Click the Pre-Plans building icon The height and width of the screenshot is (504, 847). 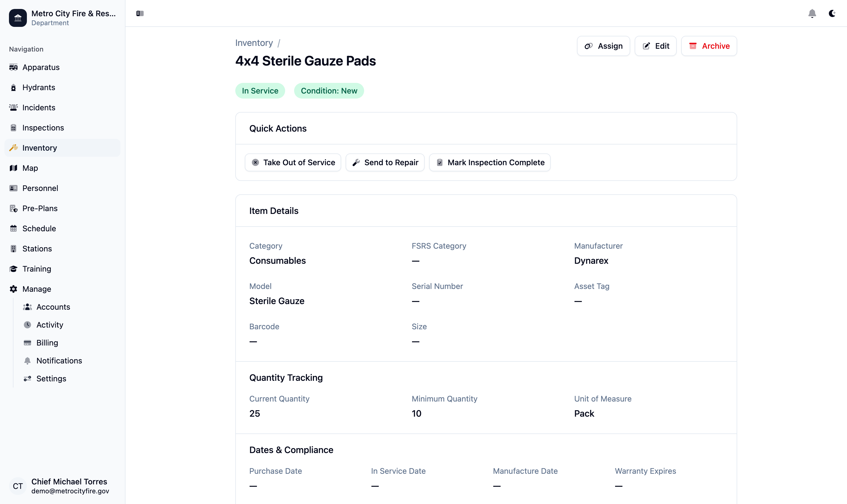tap(14, 209)
